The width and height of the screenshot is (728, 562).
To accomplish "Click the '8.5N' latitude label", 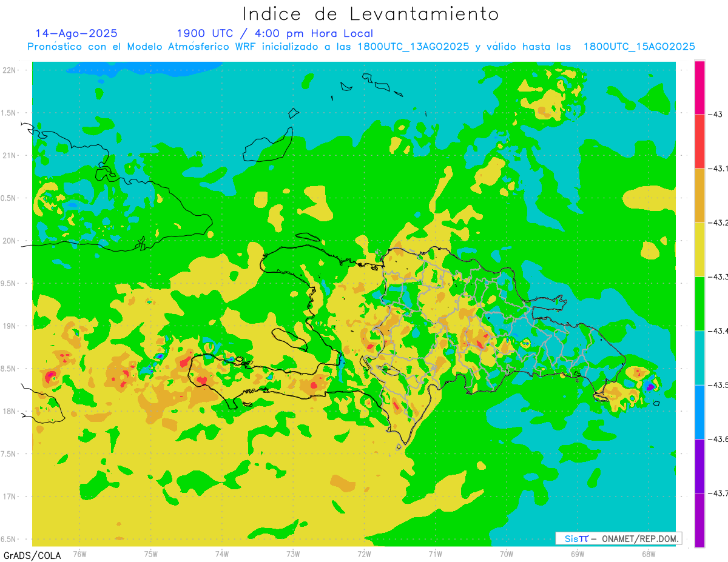I will (9, 369).
